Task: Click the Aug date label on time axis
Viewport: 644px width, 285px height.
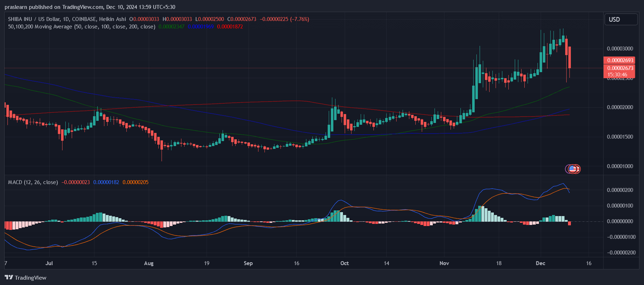Action: tap(149, 263)
